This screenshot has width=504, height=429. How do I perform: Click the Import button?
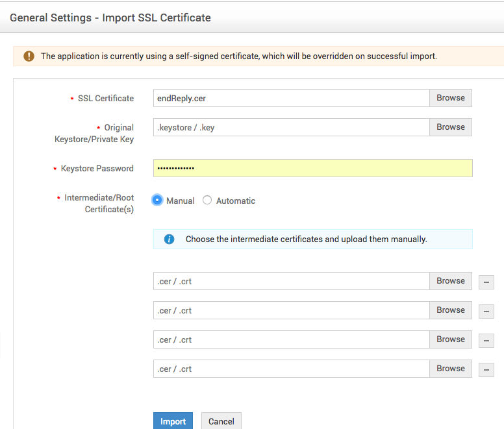[x=173, y=421]
